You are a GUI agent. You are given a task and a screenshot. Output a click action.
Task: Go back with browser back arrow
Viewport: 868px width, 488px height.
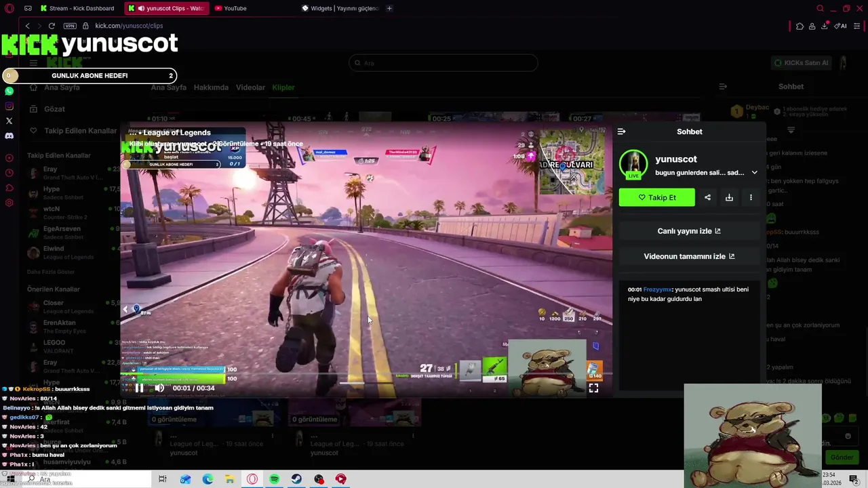[27, 26]
